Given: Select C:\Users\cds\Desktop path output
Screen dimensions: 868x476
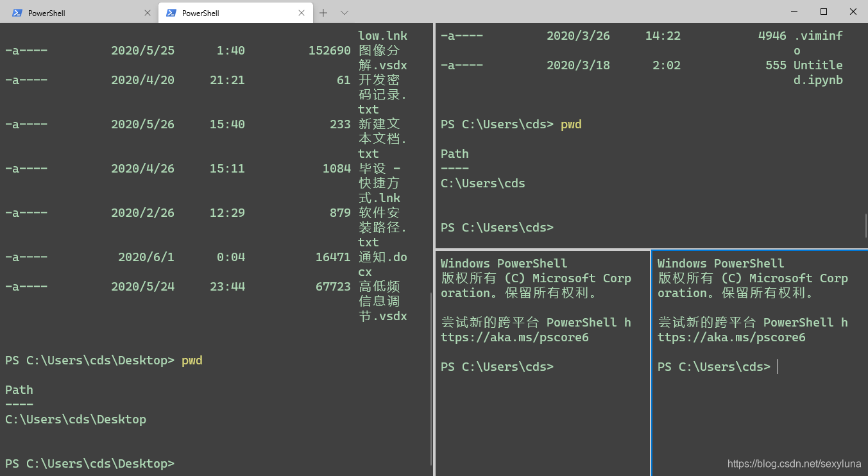Looking at the screenshot, I should point(76,420).
